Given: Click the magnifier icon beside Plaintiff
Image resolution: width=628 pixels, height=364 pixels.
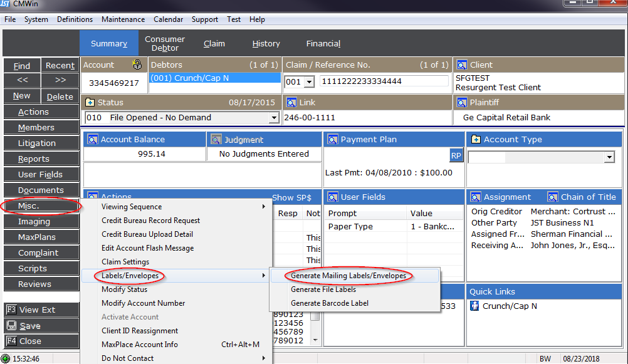Looking at the screenshot, I should click(x=462, y=102).
